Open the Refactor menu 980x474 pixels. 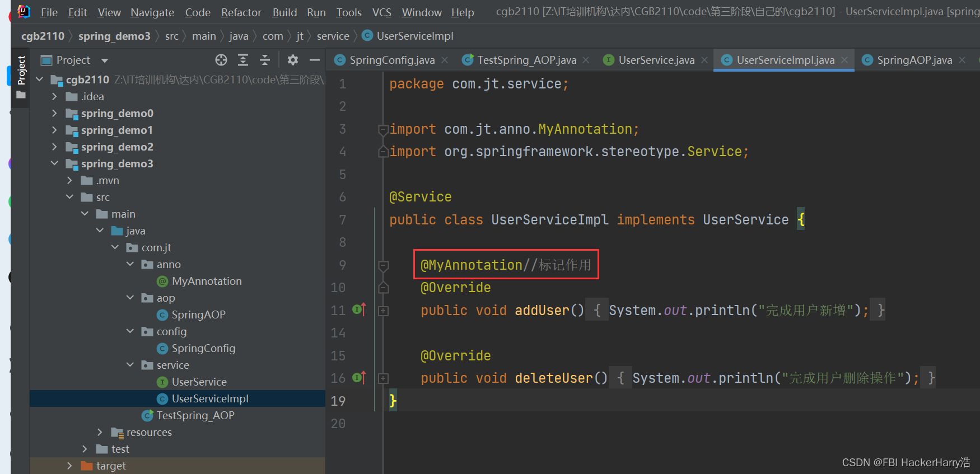coord(241,12)
